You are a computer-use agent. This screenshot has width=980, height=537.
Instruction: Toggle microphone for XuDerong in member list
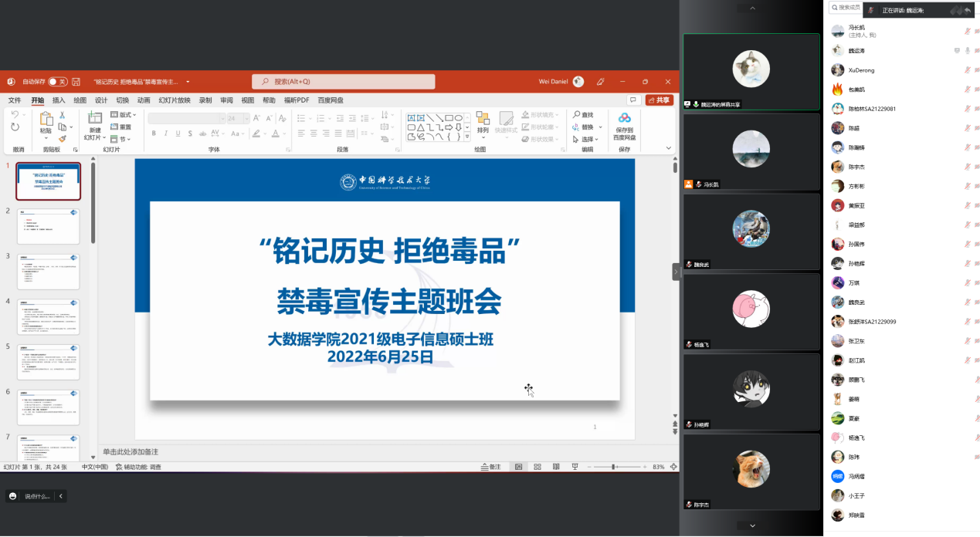click(967, 69)
